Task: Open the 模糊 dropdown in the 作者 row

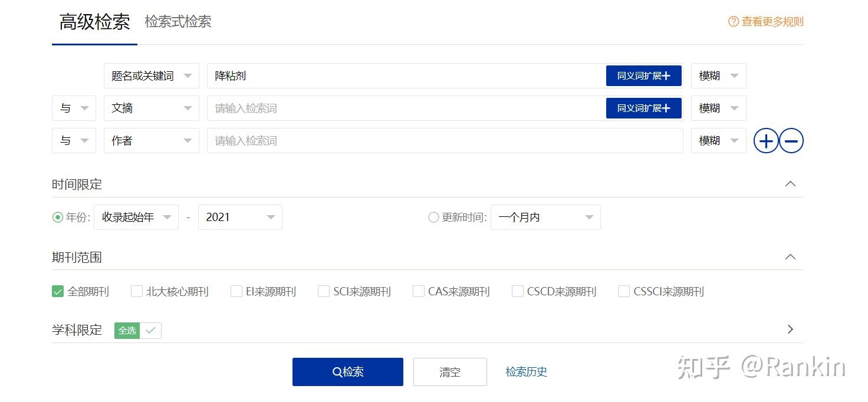Action: click(719, 141)
